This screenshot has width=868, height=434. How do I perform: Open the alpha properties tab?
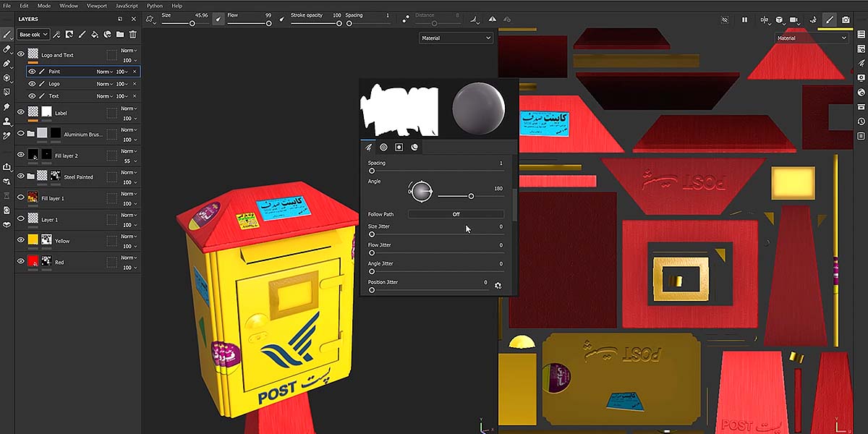click(x=383, y=147)
